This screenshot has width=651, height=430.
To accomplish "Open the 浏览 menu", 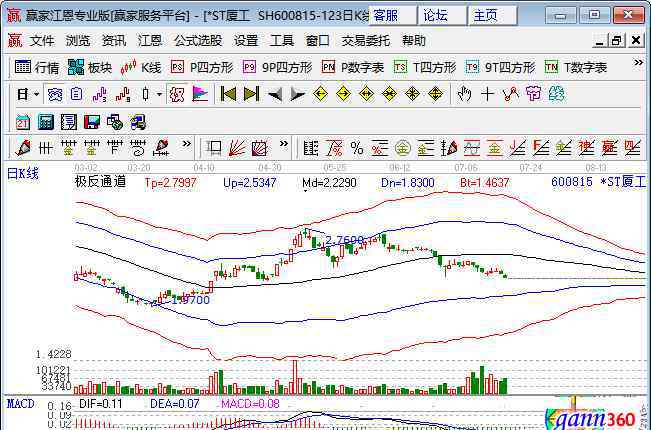I will 78,41.
